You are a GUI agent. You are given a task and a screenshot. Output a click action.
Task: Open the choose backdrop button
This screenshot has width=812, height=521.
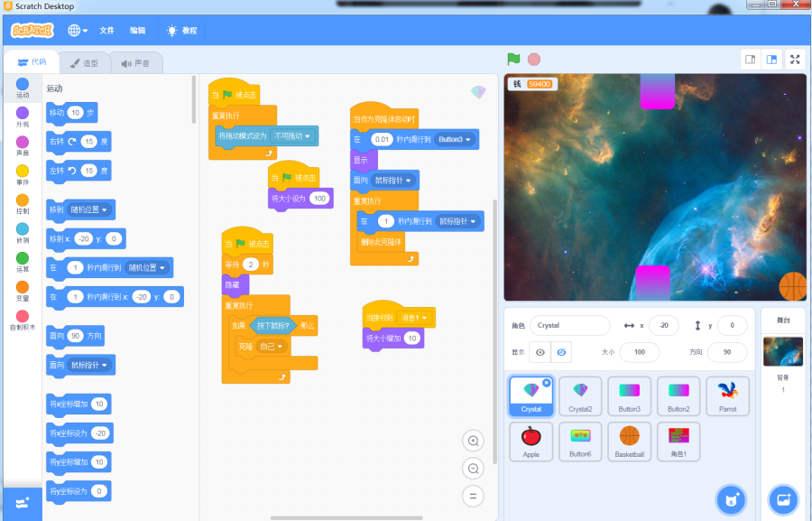pos(782,499)
